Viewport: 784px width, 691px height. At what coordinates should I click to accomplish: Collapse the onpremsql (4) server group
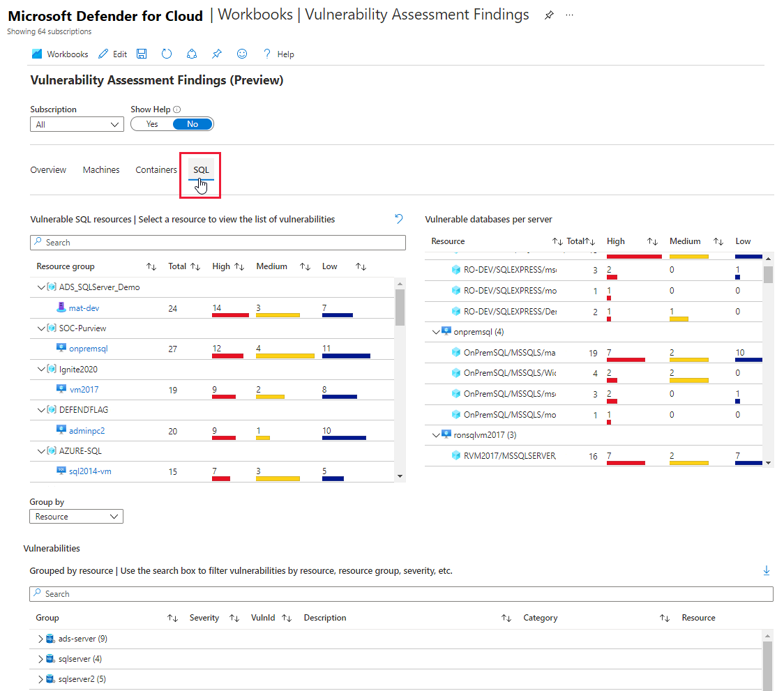pyautogui.click(x=436, y=331)
